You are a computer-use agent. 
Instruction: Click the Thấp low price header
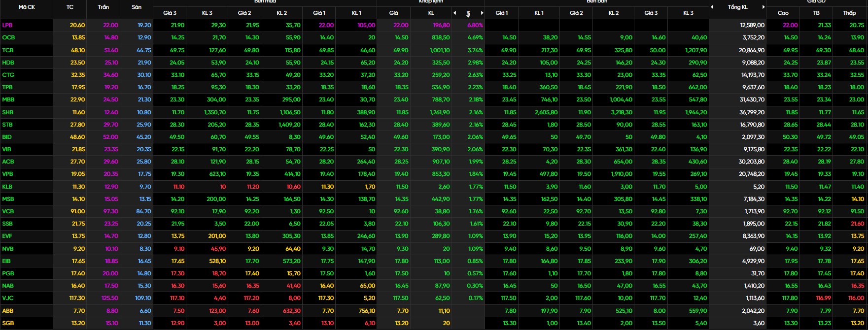pos(849,13)
